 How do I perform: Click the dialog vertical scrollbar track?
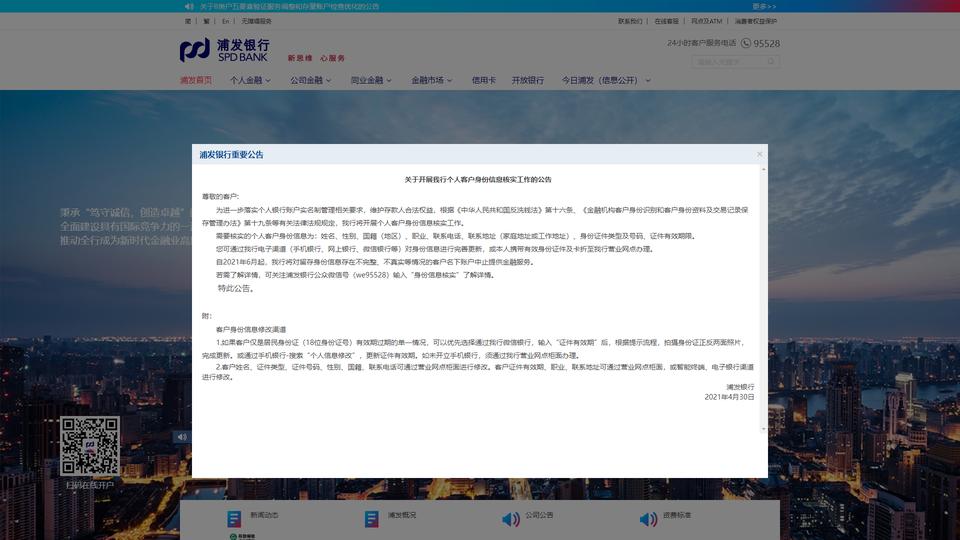763,299
